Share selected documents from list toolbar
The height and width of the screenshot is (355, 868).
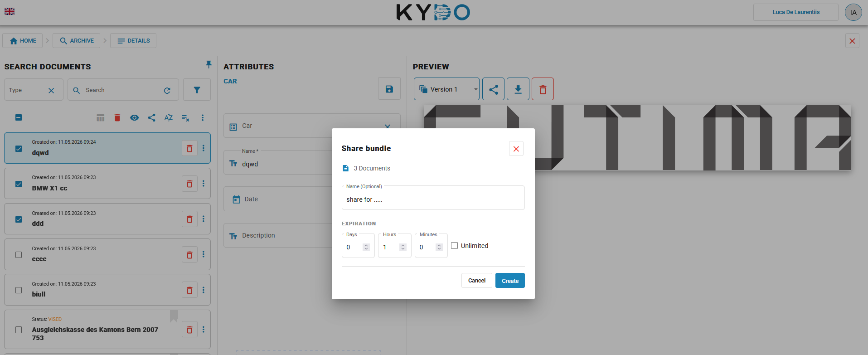(x=151, y=118)
